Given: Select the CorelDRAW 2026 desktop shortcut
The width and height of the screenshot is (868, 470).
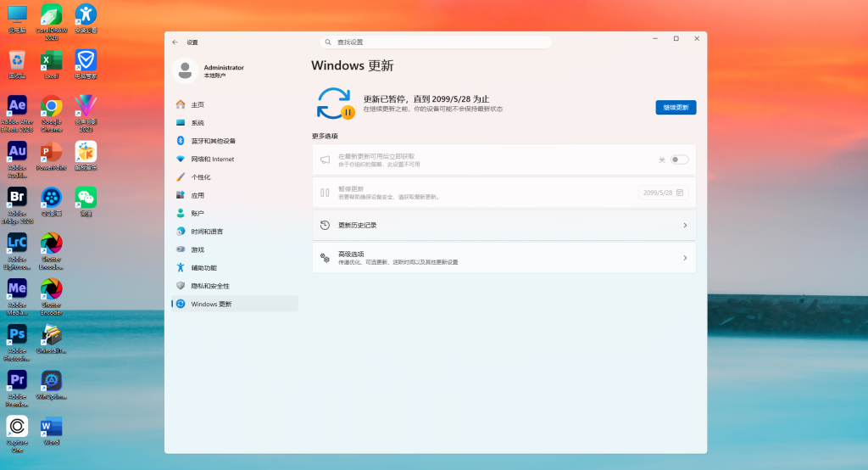Looking at the screenshot, I should point(52,21).
